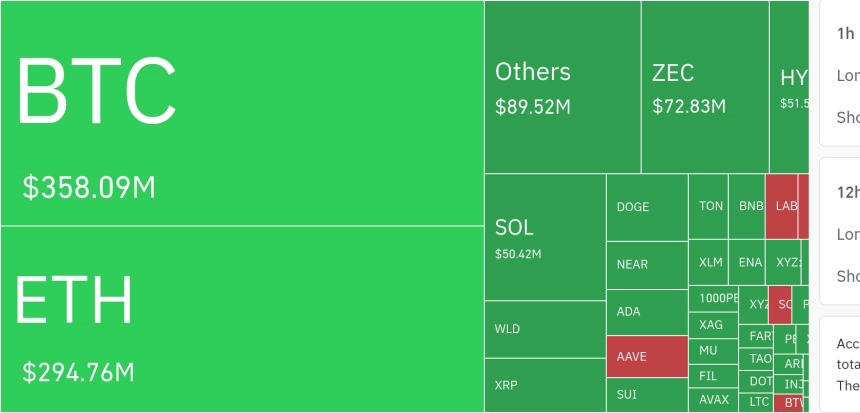Select the red AAVE tile
This screenshot has width=860, height=413.
[647, 357]
